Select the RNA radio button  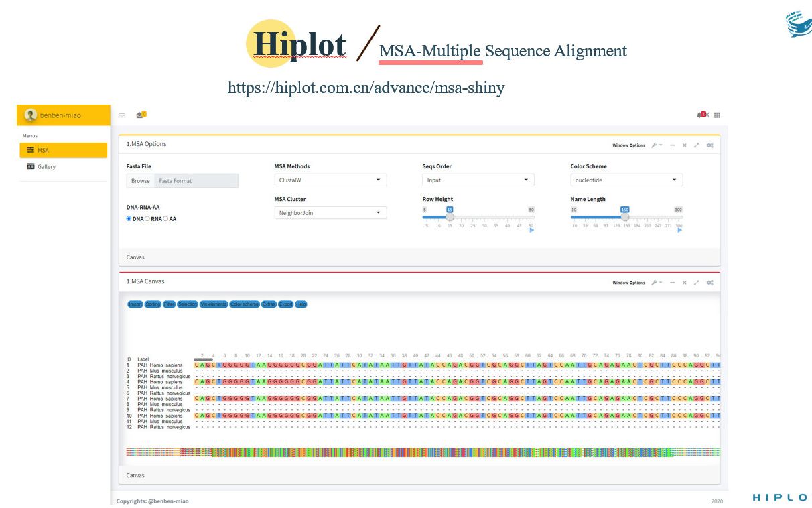pyautogui.click(x=147, y=219)
